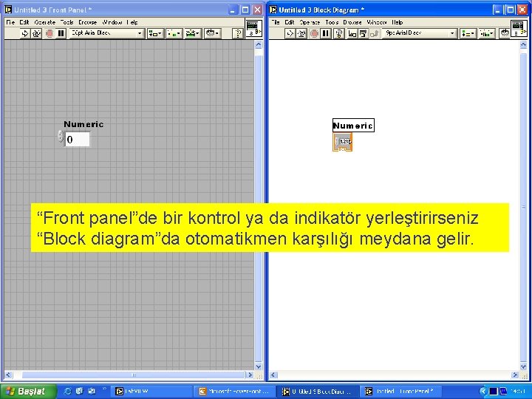
Task: Switch to Untitled 3 Front Panel taskbar button
Action: tap(400, 392)
